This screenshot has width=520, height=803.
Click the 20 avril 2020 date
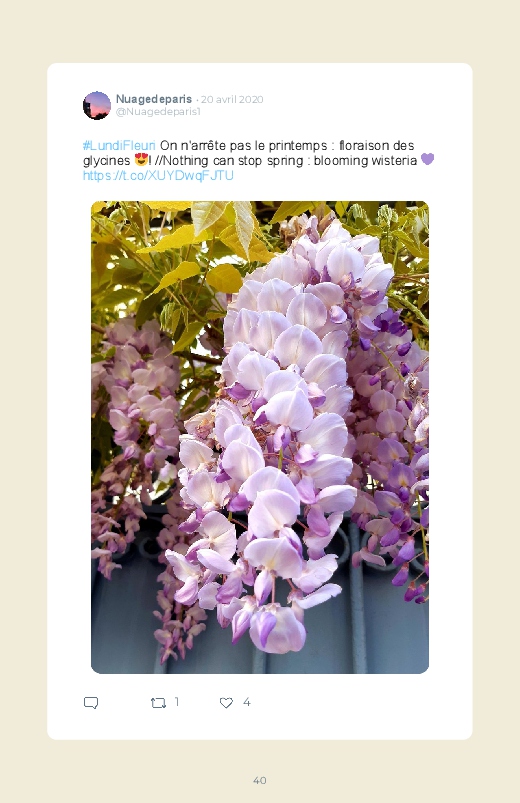click(232, 99)
